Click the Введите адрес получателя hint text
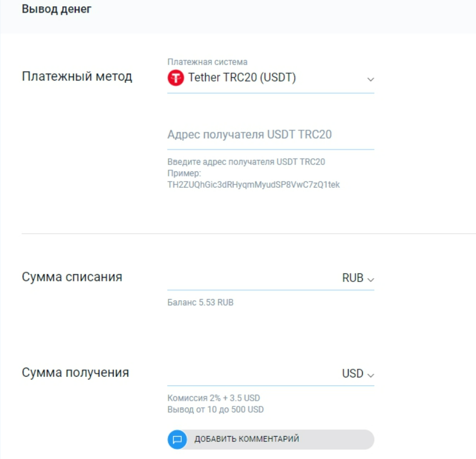The height and width of the screenshot is (459, 476). click(x=246, y=162)
